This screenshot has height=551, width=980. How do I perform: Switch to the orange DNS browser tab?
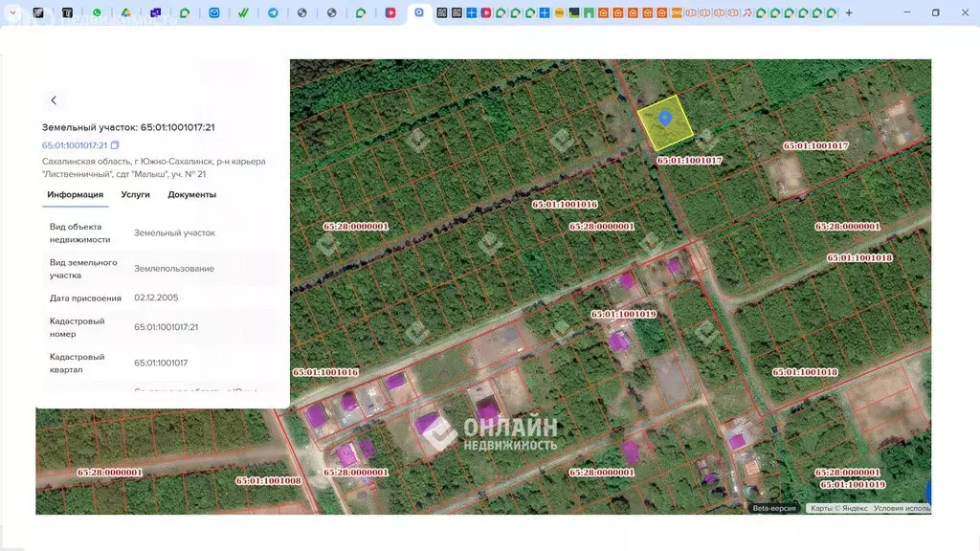(x=677, y=12)
